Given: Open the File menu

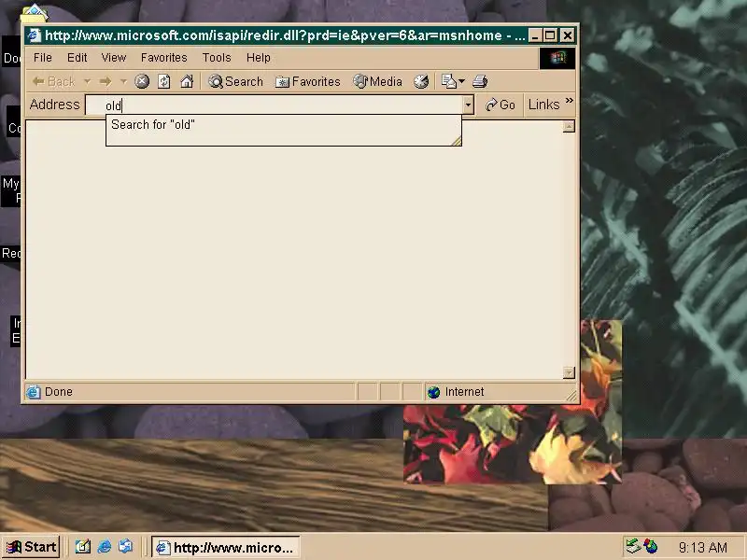Looking at the screenshot, I should coord(42,58).
